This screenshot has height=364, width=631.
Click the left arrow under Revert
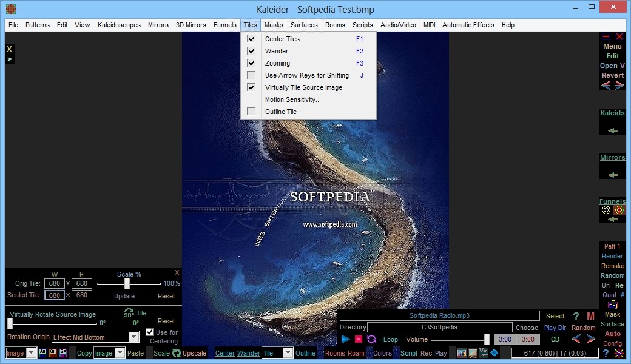click(x=606, y=85)
